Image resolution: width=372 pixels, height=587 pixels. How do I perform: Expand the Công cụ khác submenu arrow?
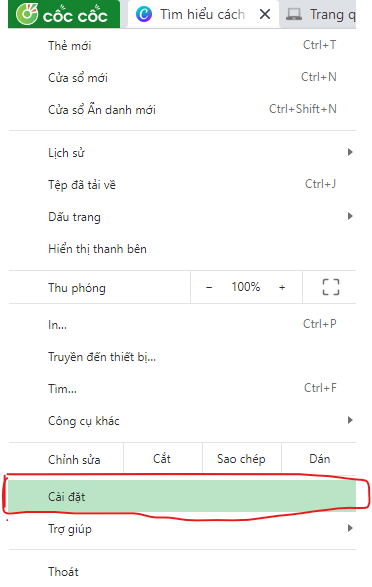(x=350, y=420)
